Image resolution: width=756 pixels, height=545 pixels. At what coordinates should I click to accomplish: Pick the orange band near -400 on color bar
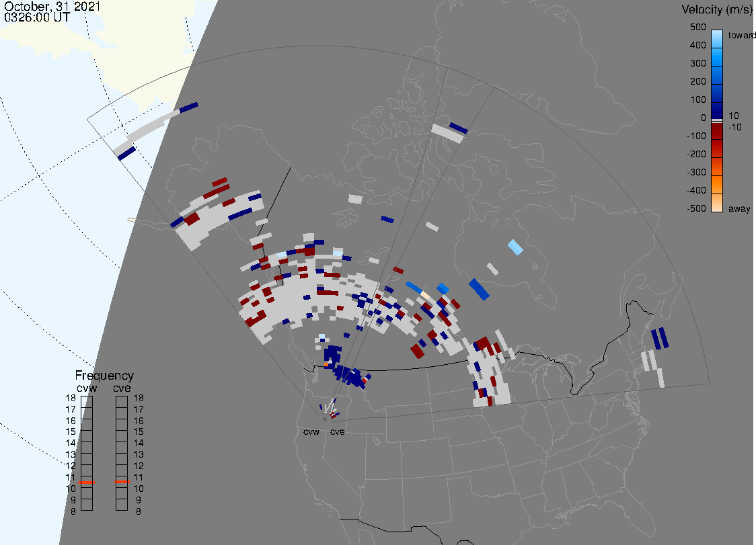[717, 185]
